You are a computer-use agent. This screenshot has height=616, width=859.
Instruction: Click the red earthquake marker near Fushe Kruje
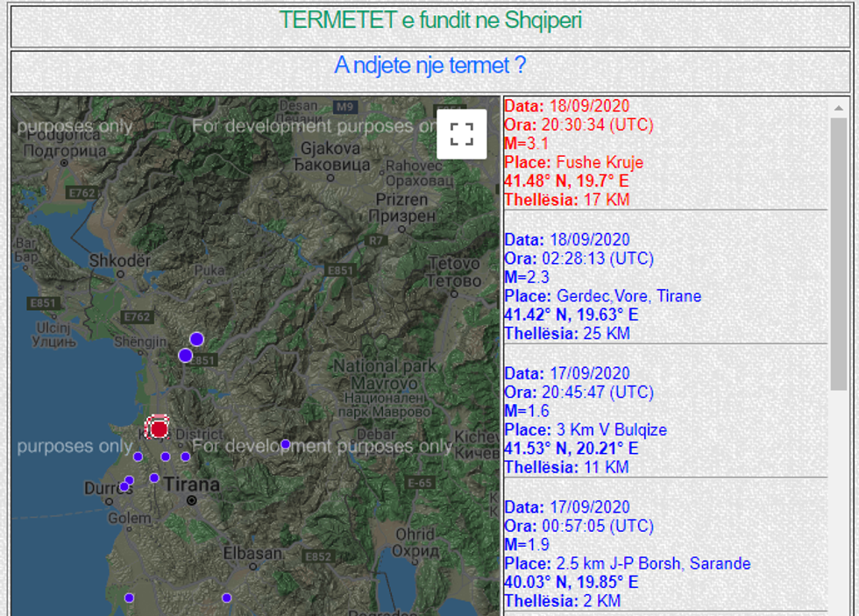pyautogui.click(x=158, y=428)
